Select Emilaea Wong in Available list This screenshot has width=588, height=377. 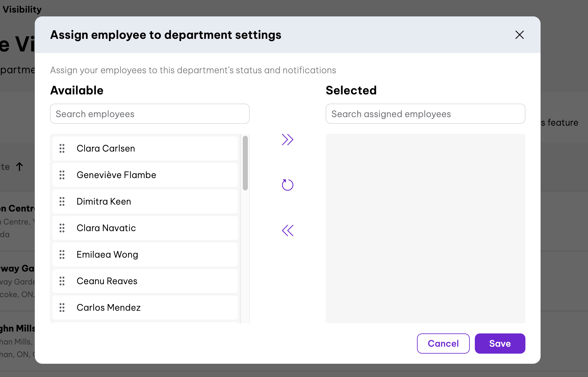[145, 254]
